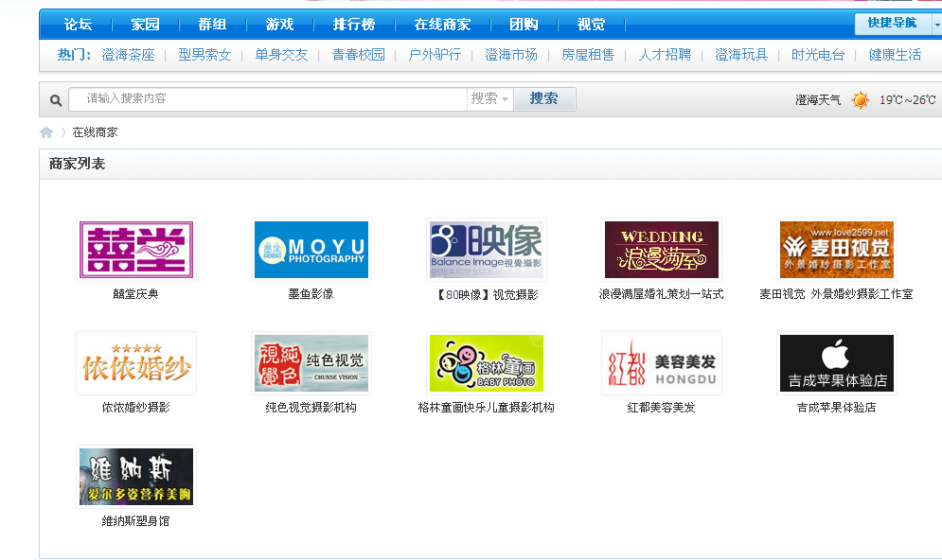Image resolution: width=942 pixels, height=560 pixels.
Task: Open the 浪漫满屋婚礼策划一站式 name link
Action: click(x=662, y=294)
